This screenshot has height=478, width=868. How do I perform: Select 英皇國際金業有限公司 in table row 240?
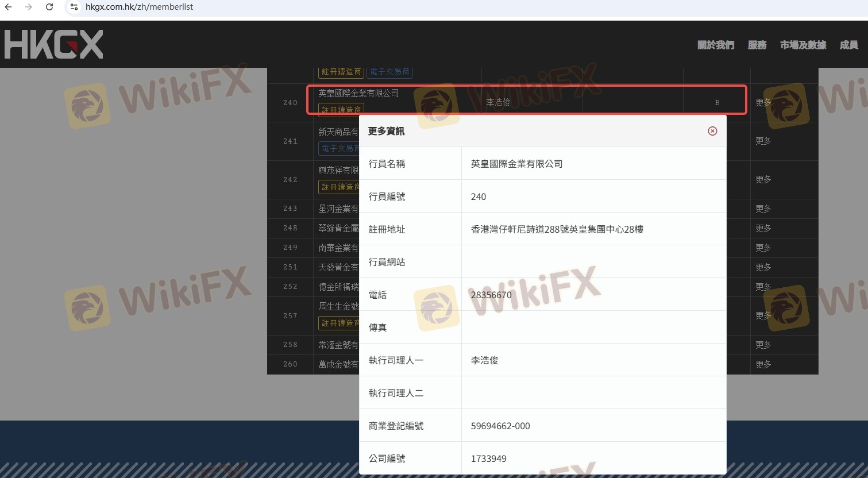click(x=358, y=93)
